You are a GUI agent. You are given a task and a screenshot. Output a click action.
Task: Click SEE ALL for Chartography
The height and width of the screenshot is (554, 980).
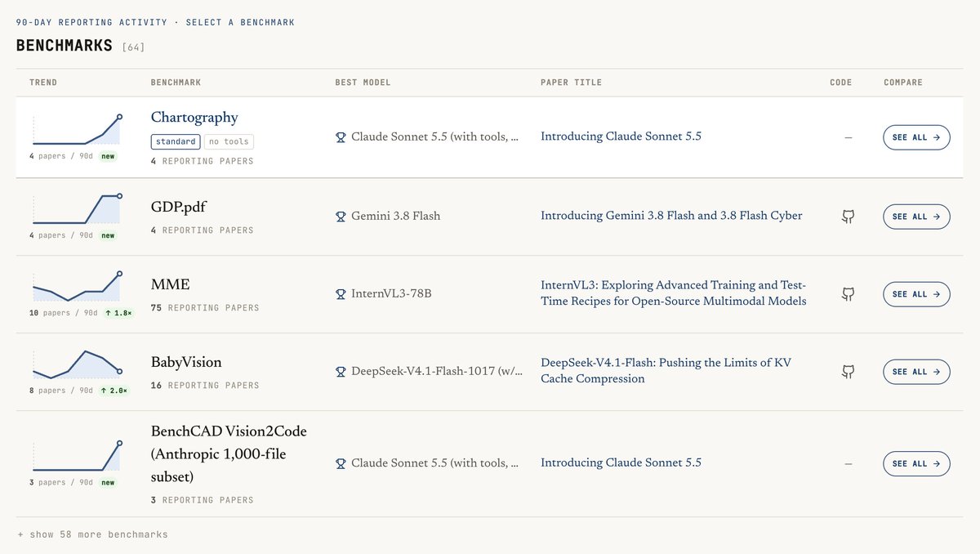click(916, 137)
